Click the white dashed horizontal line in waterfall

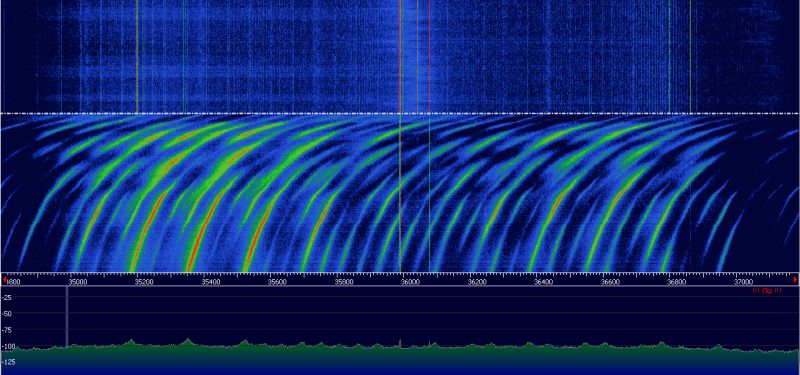point(400,113)
